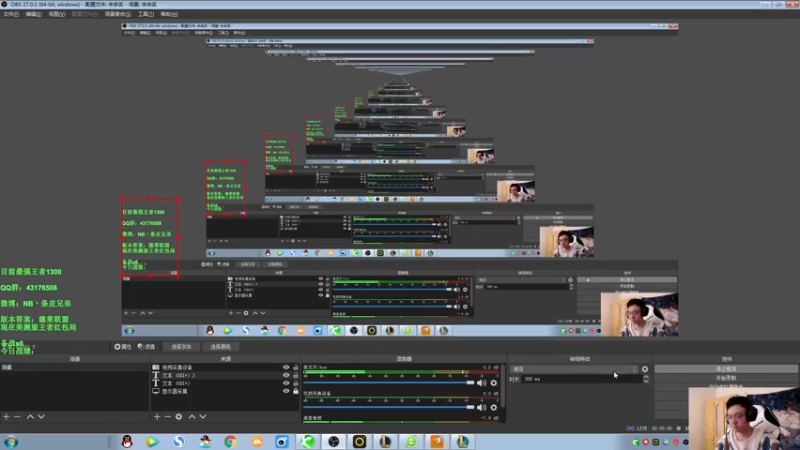Move scene down with arrow icon

(x=41, y=417)
